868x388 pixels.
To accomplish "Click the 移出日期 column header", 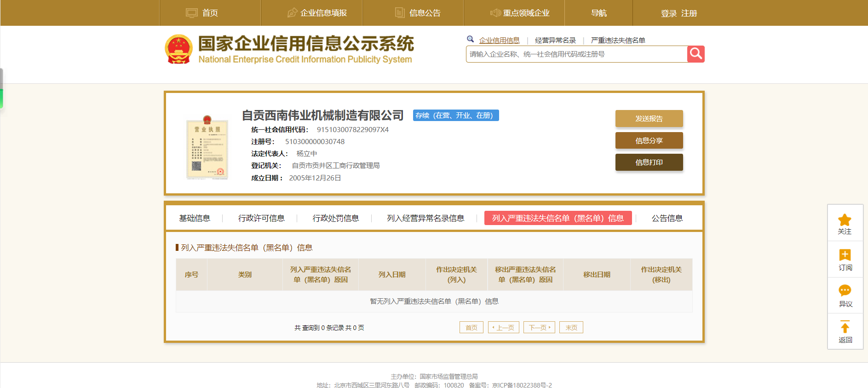I will [x=597, y=275].
